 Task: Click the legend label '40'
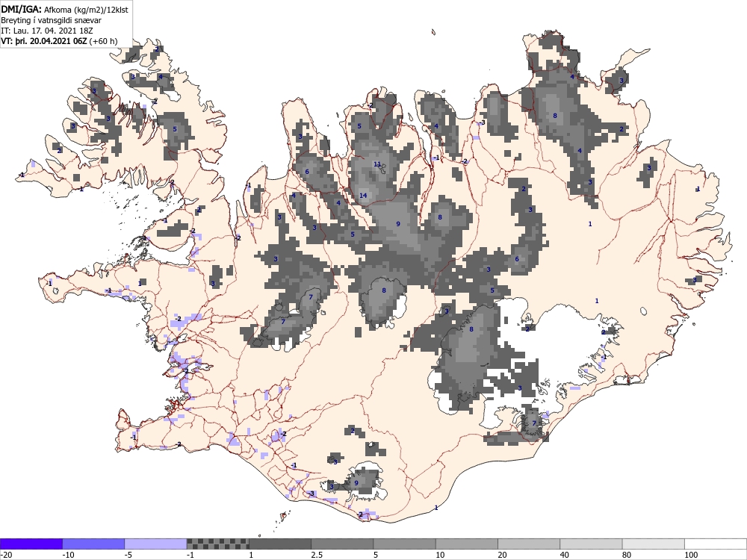[565, 555]
